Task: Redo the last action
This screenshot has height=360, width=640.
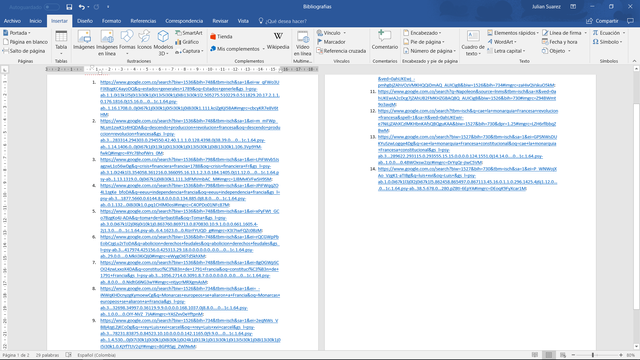Action: (x=96, y=7)
